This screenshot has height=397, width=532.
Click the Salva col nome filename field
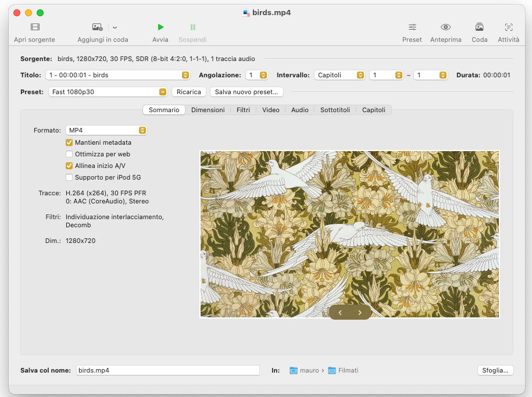169,370
